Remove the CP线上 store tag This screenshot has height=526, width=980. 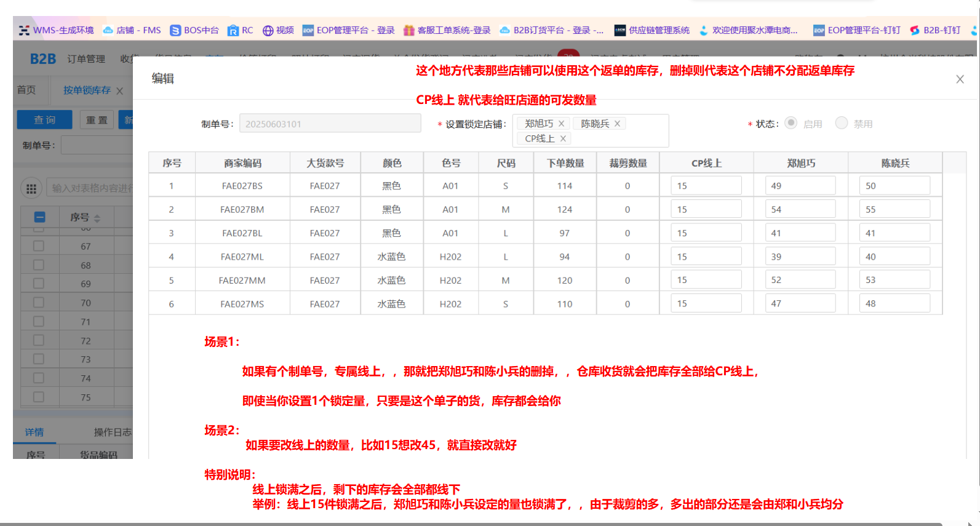563,139
